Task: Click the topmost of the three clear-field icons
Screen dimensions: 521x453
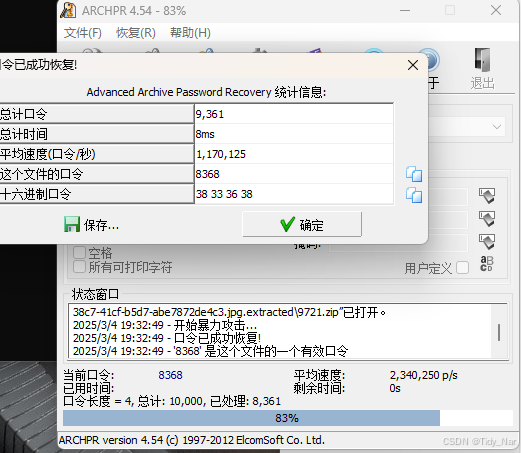Action: click(x=487, y=196)
